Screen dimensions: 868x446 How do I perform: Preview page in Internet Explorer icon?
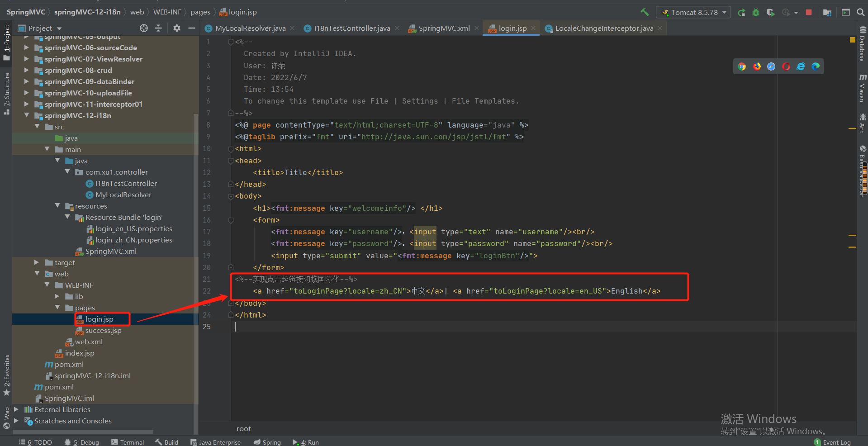pos(801,66)
